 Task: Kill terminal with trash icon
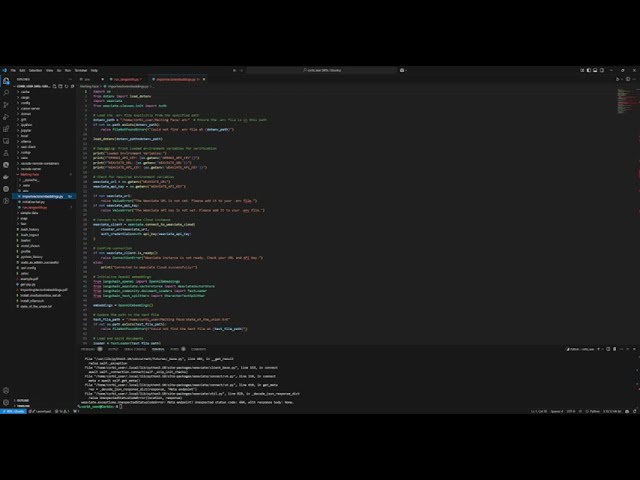point(615,349)
